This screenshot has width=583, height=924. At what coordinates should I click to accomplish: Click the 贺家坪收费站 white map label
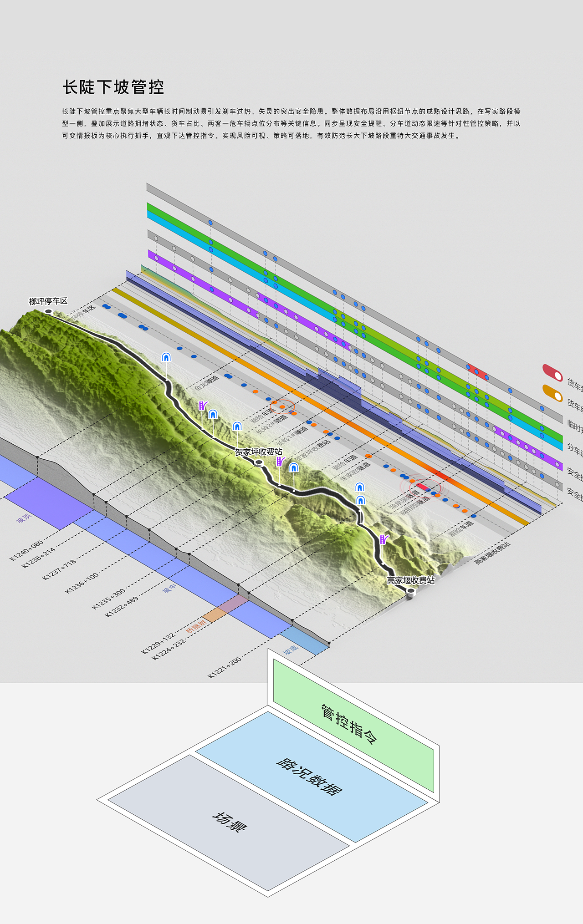[x=259, y=452]
